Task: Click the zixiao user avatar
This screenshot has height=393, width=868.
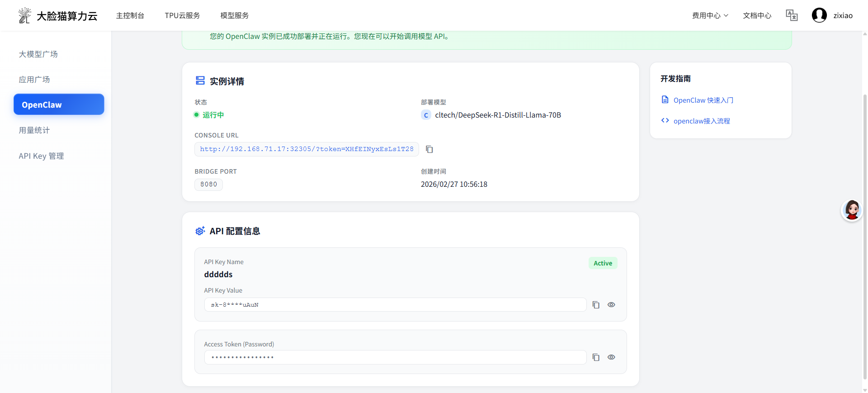Action: pos(819,15)
